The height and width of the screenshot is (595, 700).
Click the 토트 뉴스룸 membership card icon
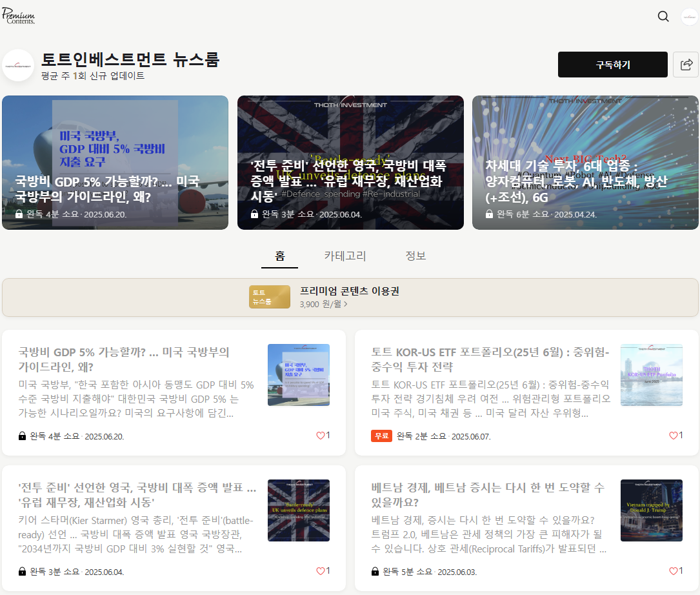tap(269, 297)
